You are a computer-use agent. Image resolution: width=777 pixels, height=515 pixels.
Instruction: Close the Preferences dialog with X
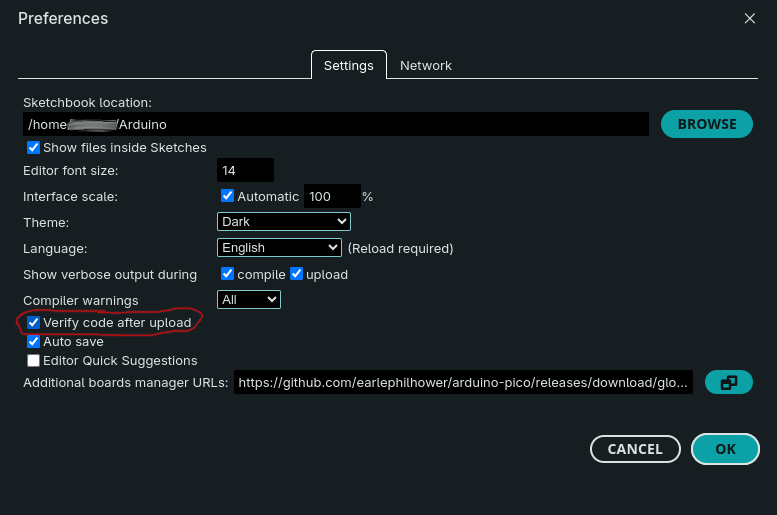tap(750, 18)
